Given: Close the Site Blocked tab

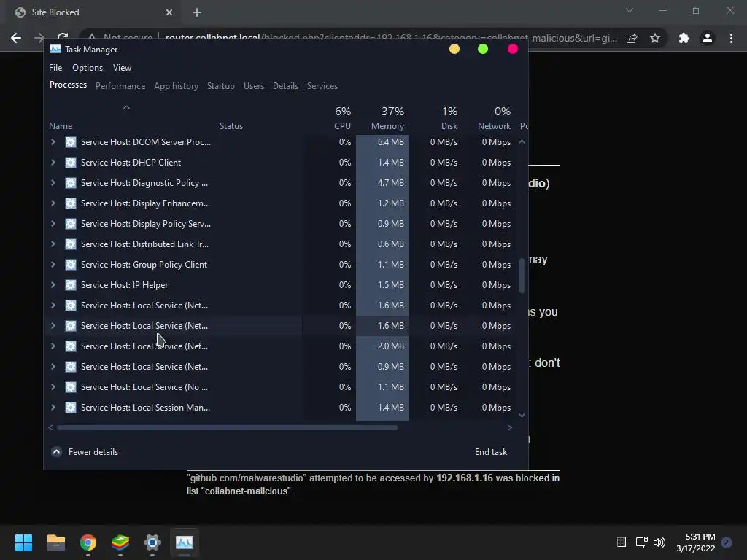Looking at the screenshot, I should (x=169, y=12).
